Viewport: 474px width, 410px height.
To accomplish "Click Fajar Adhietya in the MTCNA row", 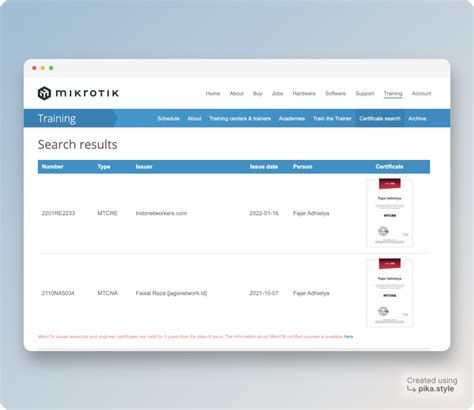I will [311, 293].
